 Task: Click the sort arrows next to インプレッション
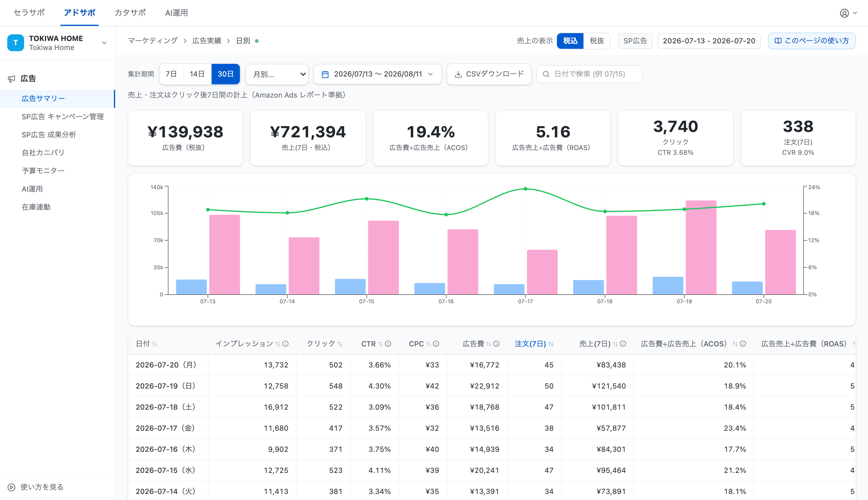278,344
